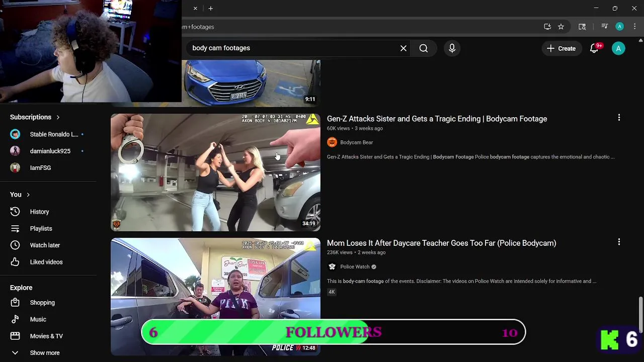The width and height of the screenshot is (644, 362).
Task: Open Mom Loses It After Daycare title
Action: click(441, 243)
